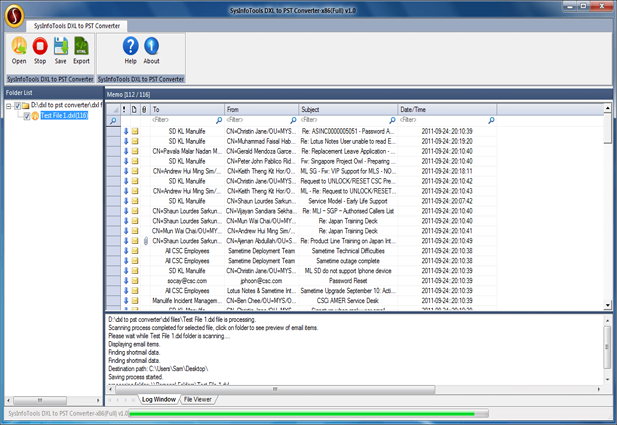This screenshot has height=425, width=617.
Task: Sort messages by the Date/Time column header
Action: coord(447,109)
